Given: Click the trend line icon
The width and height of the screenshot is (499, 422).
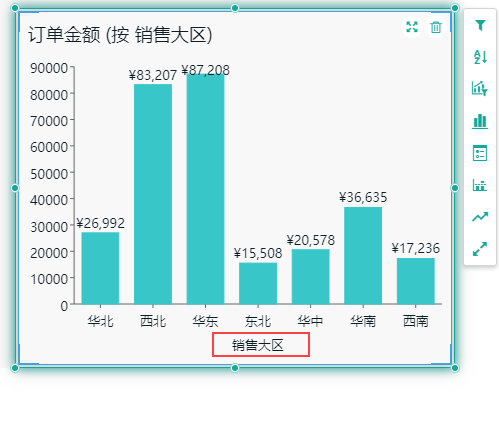Looking at the screenshot, I should click(480, 217).
